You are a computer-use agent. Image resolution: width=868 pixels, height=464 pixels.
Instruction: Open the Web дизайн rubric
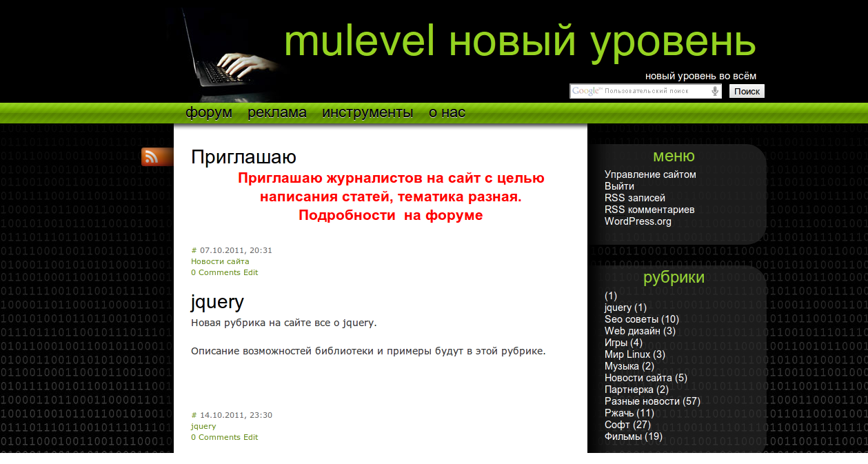tap(633, 331)
